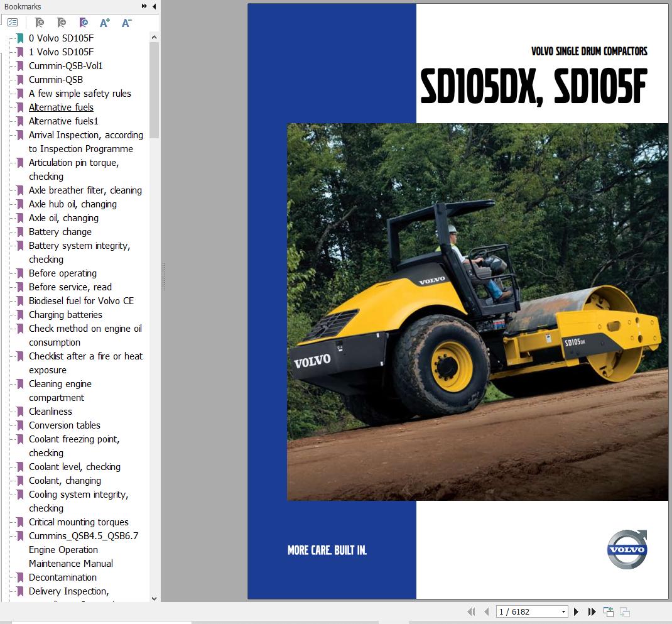Collapse the Bookmarks panel with left arrow

pos(154,6)
